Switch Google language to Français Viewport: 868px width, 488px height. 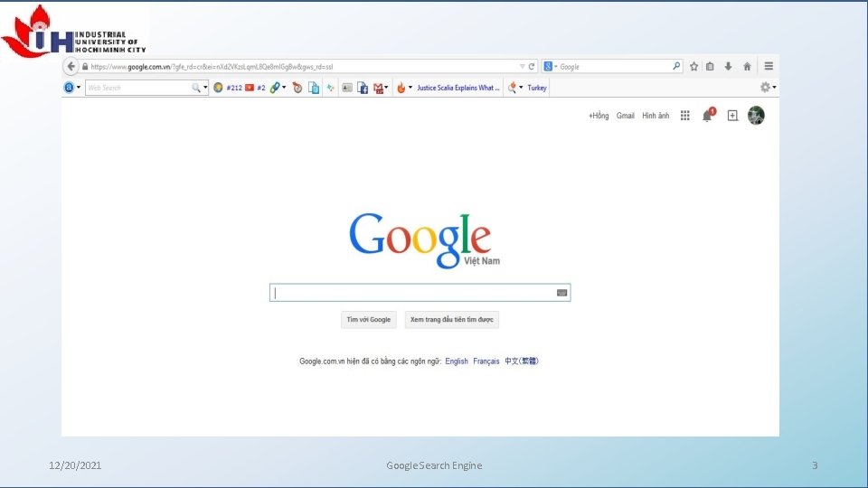[486, 361]
